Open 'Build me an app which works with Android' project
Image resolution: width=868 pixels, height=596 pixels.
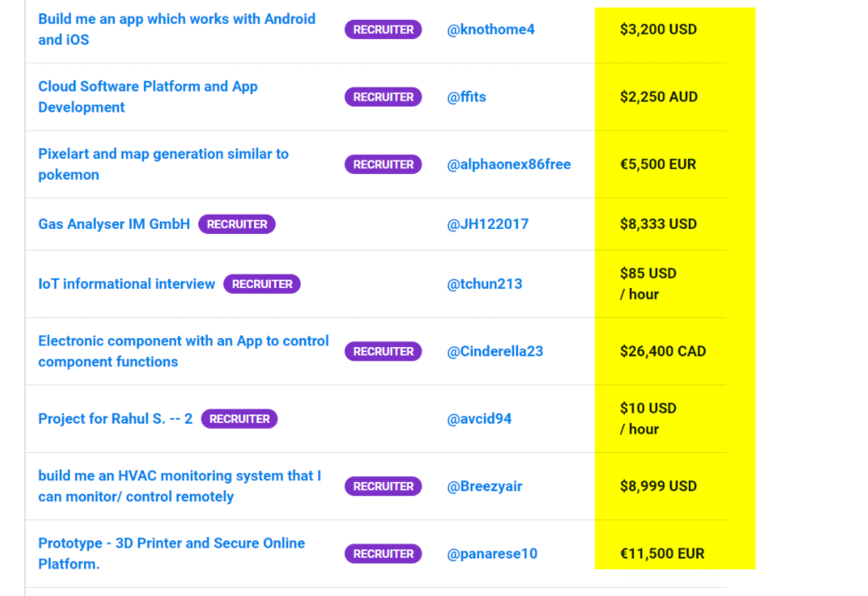(177, 29)
